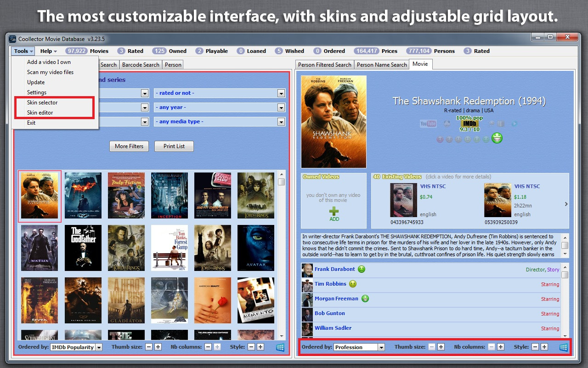Screen dimensions: 588x368
Task: Open the dropdown arrow left of 'any media type'
Action: pos(145,121)
